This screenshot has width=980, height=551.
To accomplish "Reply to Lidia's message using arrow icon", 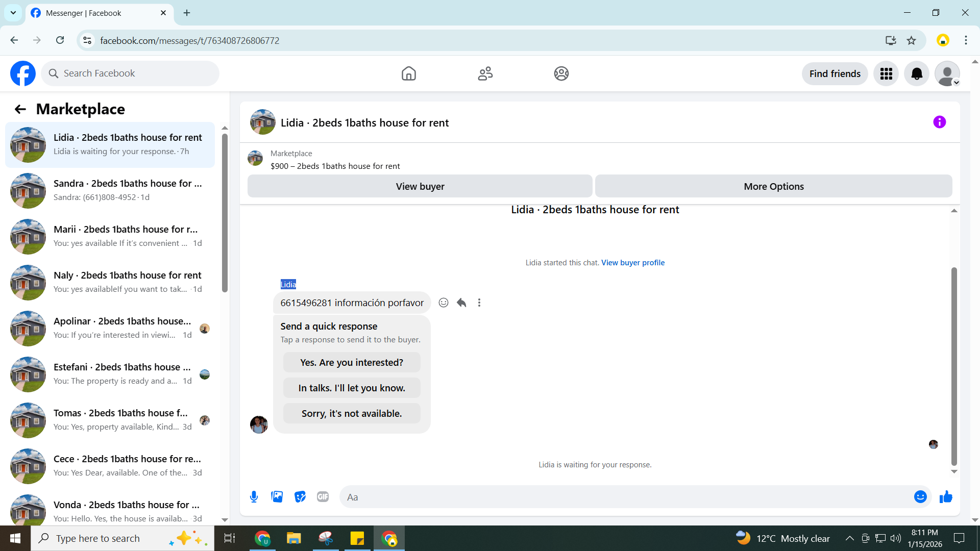I will pos(461,303).
